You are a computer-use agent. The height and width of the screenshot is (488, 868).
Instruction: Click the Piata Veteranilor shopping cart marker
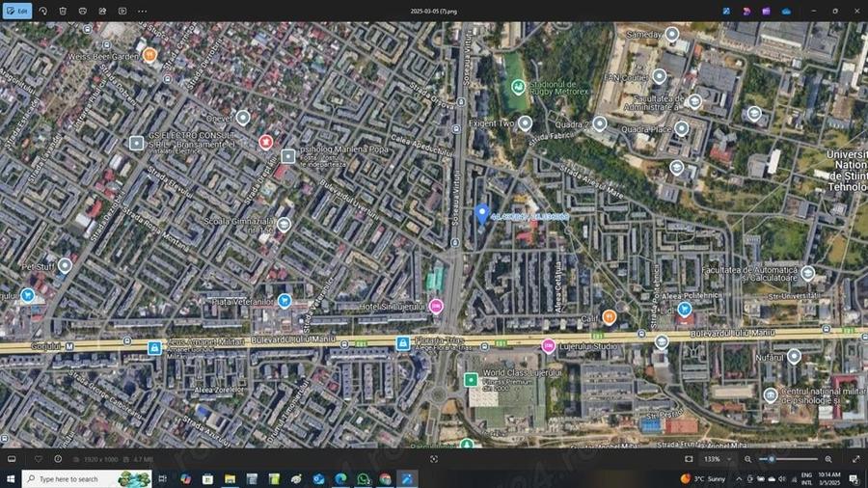(x=285, y=301)
